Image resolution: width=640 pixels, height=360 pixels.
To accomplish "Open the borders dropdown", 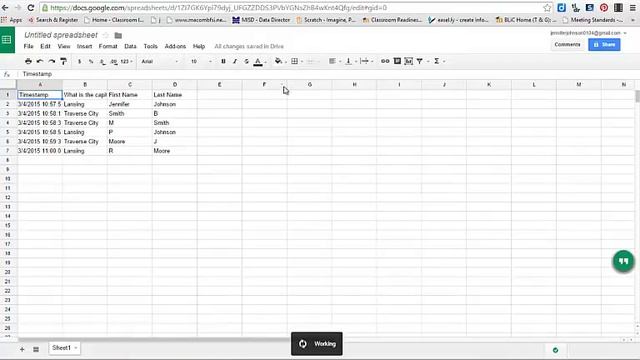I will pos(296,61).
